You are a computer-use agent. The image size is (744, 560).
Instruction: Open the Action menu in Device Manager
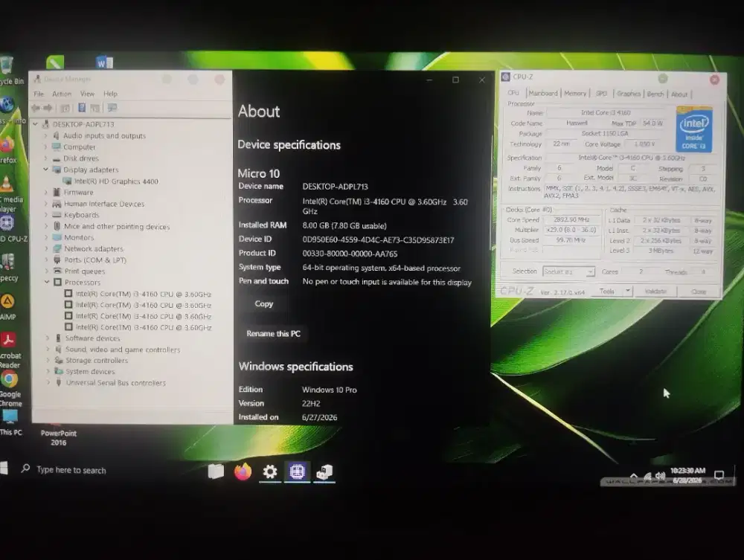click(62, 94)
